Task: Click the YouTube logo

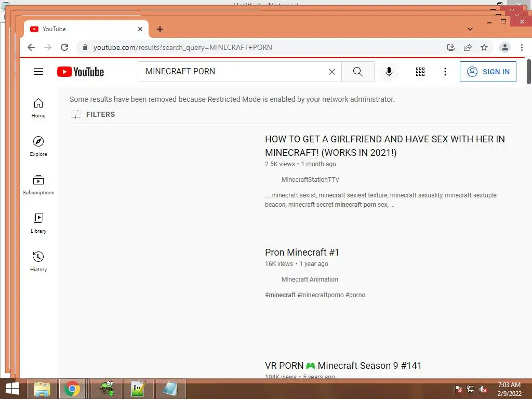Action: (x=81, y=72)
